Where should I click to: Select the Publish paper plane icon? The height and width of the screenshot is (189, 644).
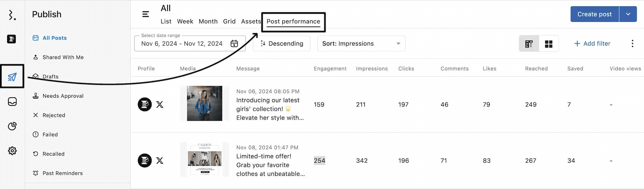[x=12, y=76]
